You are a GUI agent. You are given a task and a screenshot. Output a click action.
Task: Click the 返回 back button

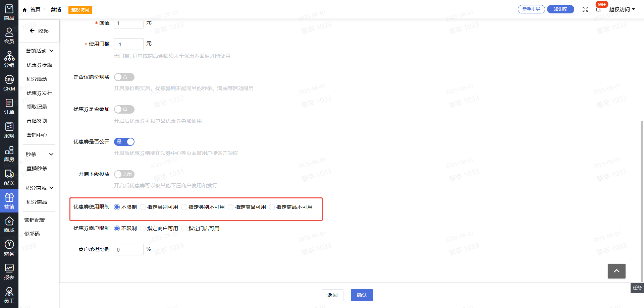tap(332, 295)
